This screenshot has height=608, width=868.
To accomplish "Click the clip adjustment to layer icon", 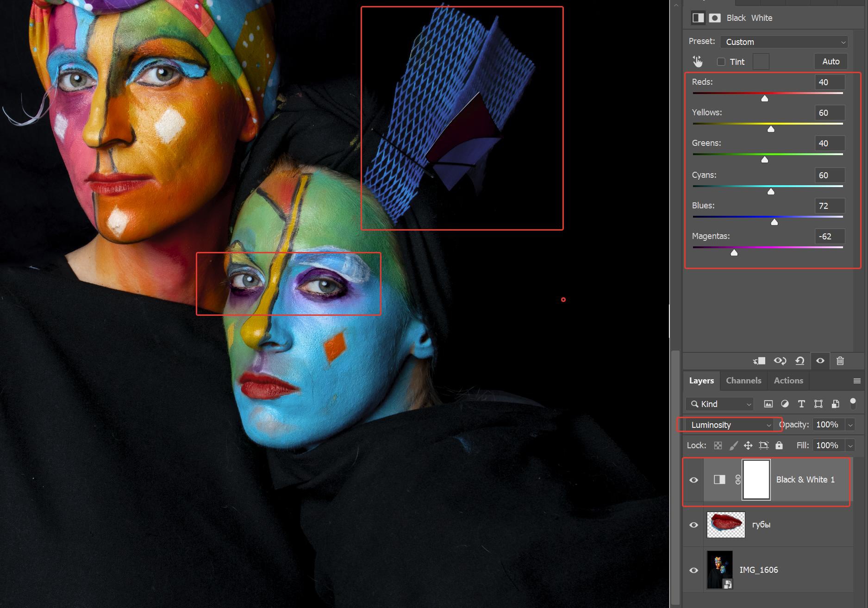I will pyautogui.click(x=759, y=361).
